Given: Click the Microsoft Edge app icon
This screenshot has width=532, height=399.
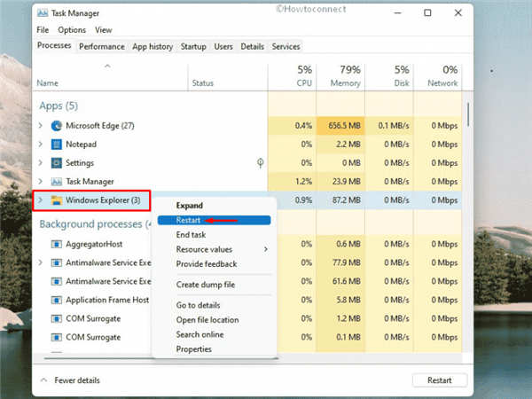Looking at the screenshot, I should tap(57, 126).
